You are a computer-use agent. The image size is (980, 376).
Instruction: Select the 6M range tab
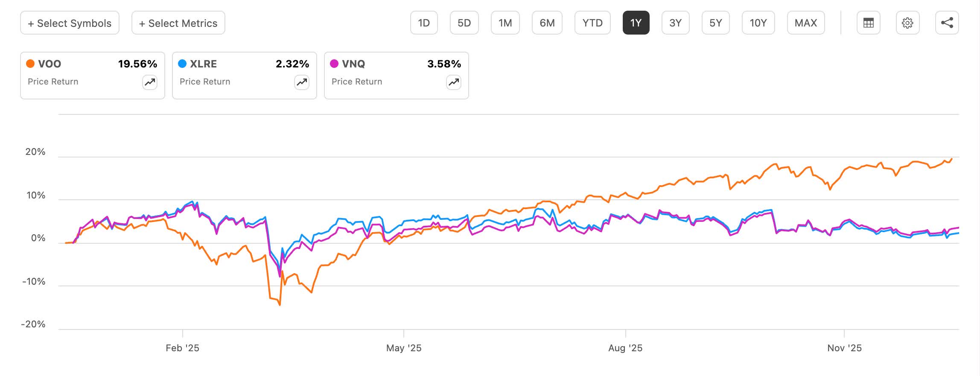pos(547,23)
